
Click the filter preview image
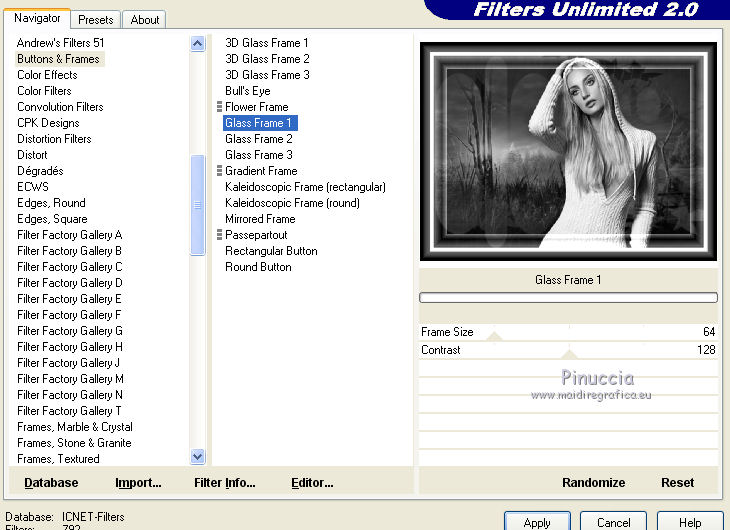[x=568, y=151]
